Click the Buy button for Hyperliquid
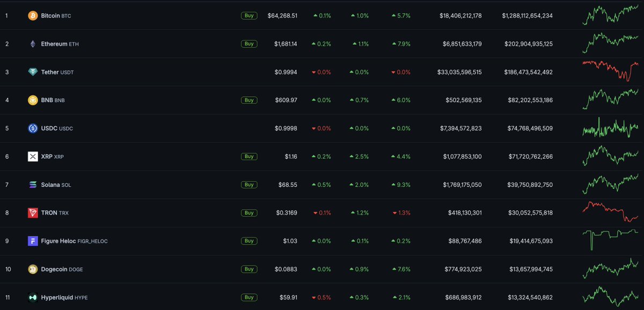The height and width of the screenshot is (310, 644). pos(249,297)
